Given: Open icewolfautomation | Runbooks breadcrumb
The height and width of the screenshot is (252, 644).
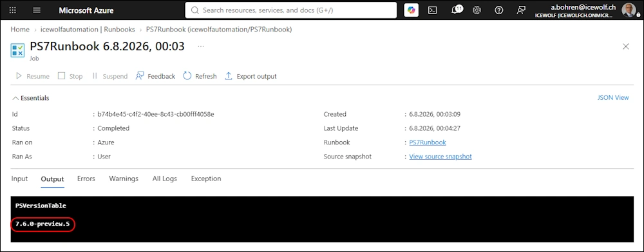Looking at the screenshot, I should click(x=88, y=30).
